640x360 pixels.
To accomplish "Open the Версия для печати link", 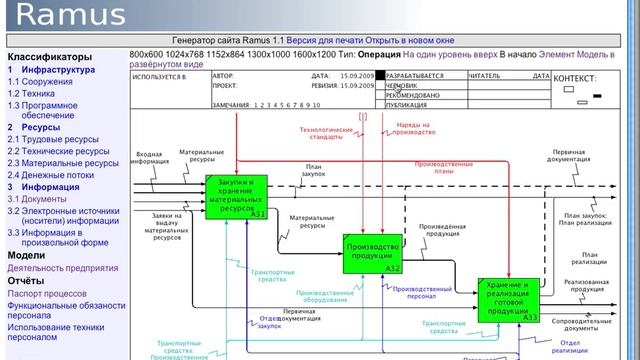I will (x=325, y=40).
